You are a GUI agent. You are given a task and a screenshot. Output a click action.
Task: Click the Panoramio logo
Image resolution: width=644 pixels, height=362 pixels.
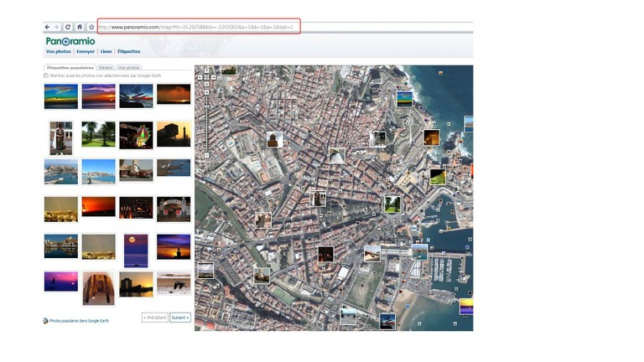pos(70,41)
